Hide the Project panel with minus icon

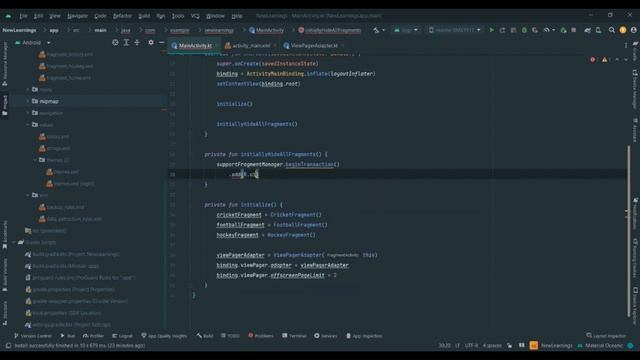click(161, 42)
